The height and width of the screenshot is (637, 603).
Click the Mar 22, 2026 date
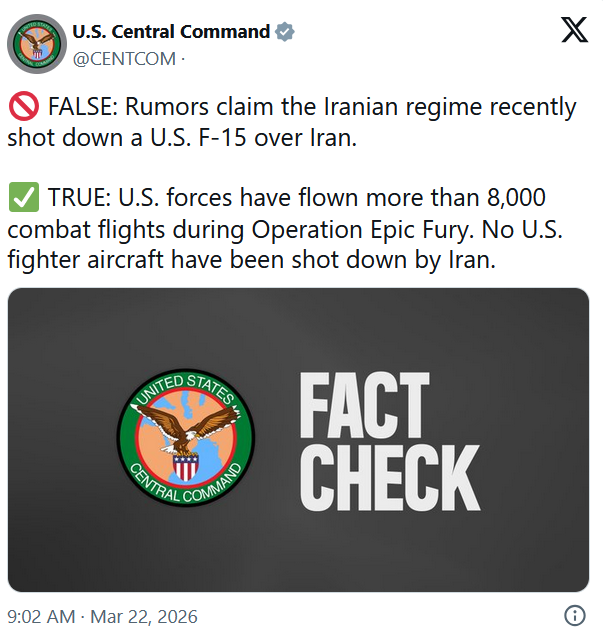pyautogui.click(x=144, y=616)
